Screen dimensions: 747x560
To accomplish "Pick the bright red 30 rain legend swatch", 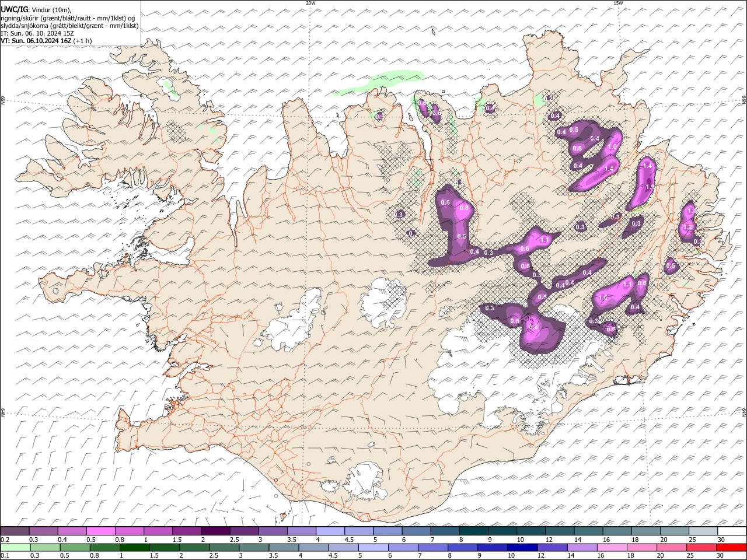I will tap(732, 548).
